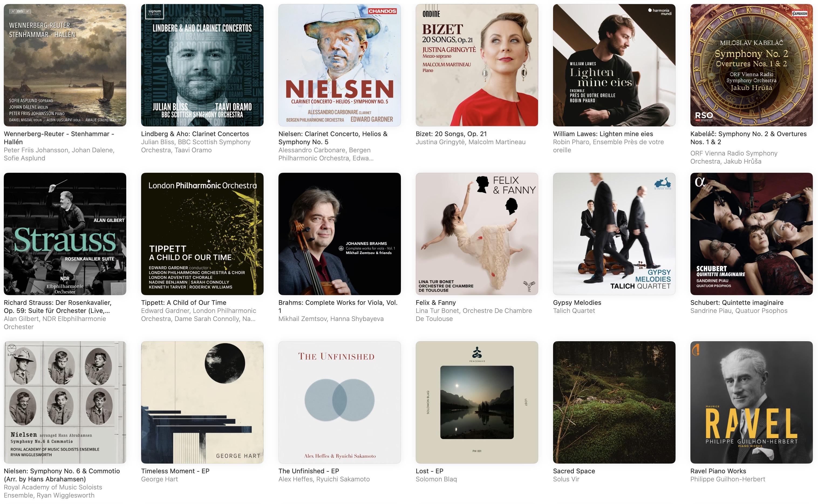
Task: Open the Strauss Rosenkavalier Suite album cover
Action: click(65, 234)
